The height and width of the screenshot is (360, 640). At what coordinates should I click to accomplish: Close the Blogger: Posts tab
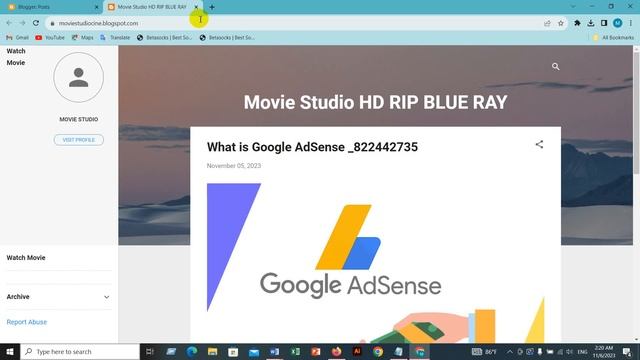coord(97,7)
